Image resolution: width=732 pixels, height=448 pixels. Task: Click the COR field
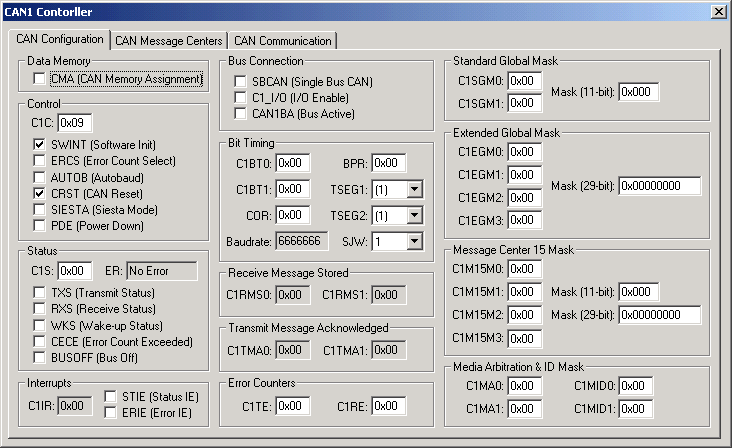pos(293,215)
